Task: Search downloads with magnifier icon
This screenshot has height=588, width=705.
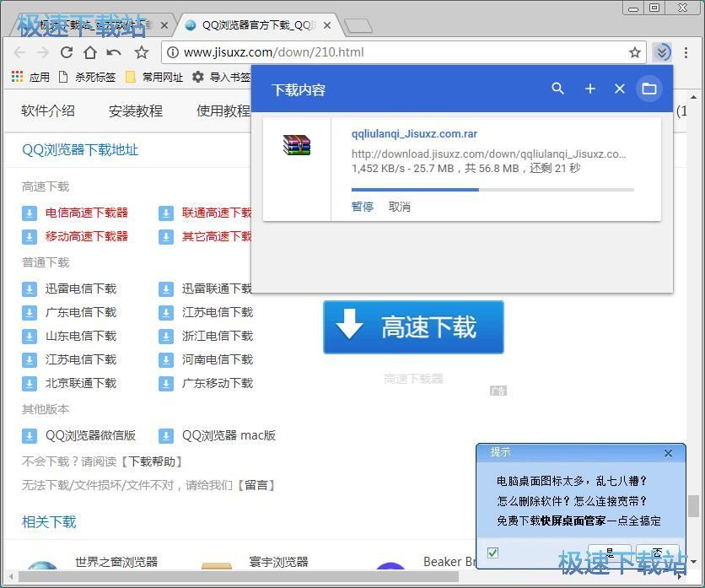Action: coord(557,89)
